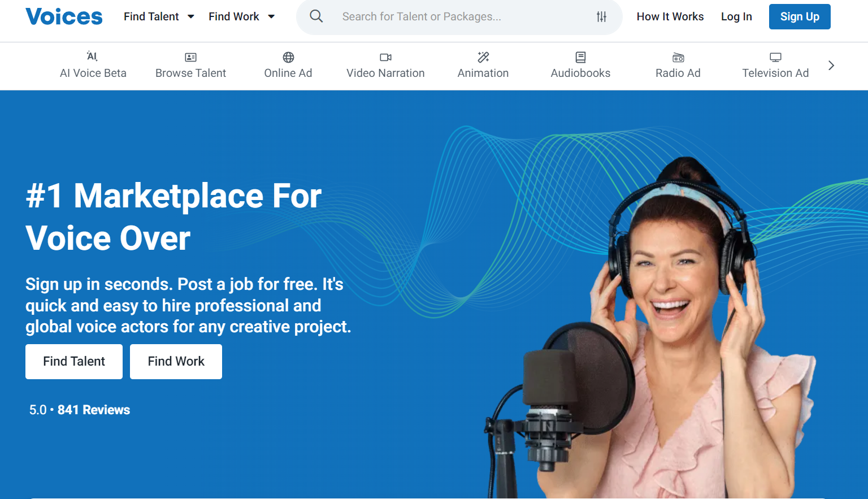Select the AI Voice Beta icon
The width and height of the screenshot is (868, 499).
click(92, 57)
